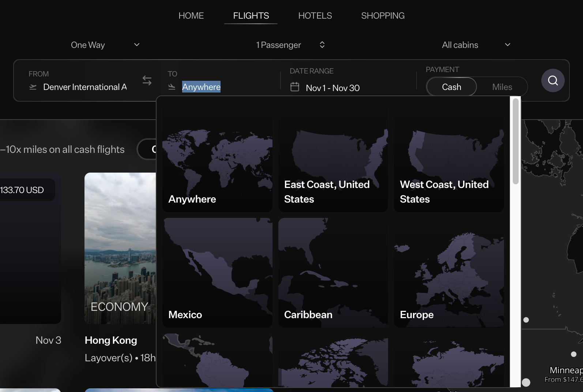Click the Minneapolis map marker dot
Viewport: 583px width, 392px height.
(x=573, y=354)
